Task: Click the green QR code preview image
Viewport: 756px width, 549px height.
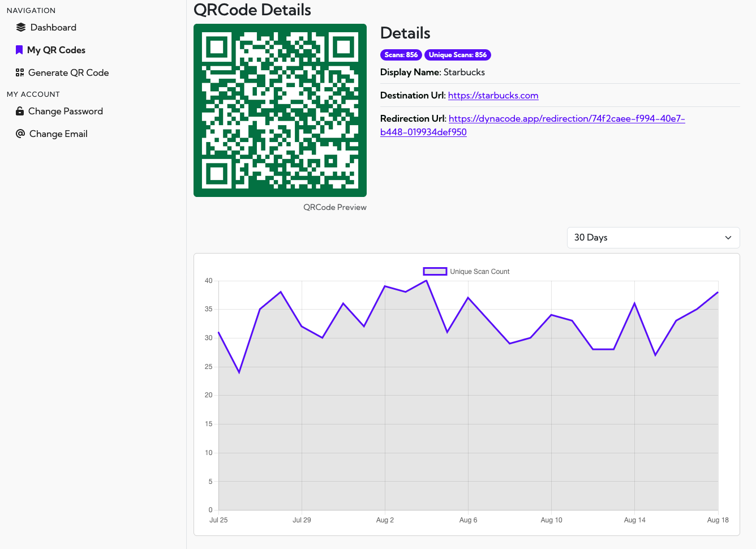Action: pos(280,110)
